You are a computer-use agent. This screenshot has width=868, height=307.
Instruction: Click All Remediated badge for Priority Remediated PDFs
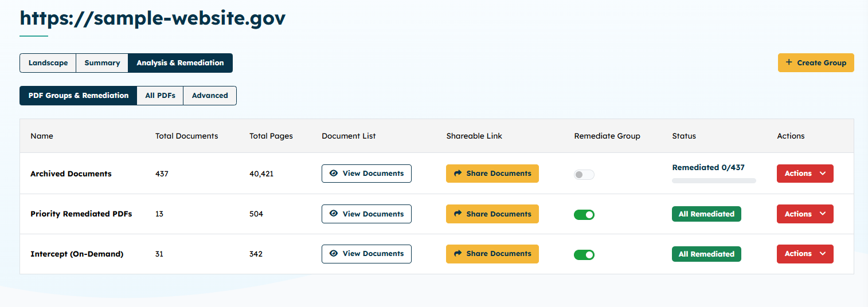[x=706, y=214]
